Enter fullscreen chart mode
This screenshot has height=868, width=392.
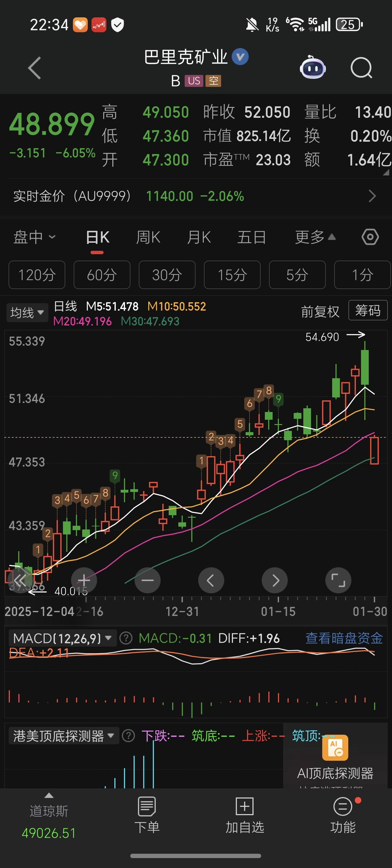(338, 580)
